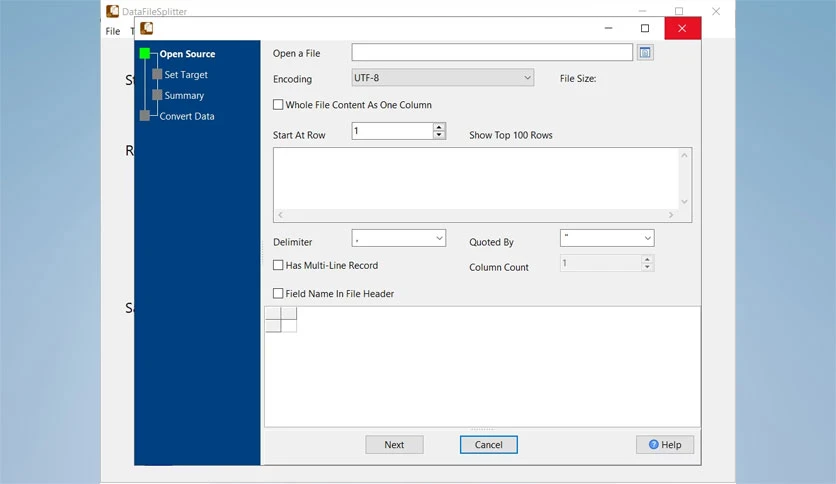Select the Open Source wizard step
Viewport: 836px width, 484px height.
[187, 54]
